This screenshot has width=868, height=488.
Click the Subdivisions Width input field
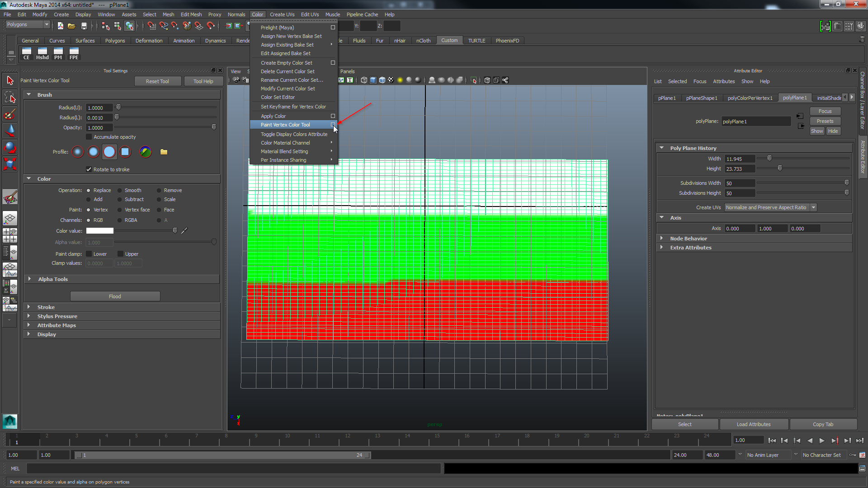[739, 183]
